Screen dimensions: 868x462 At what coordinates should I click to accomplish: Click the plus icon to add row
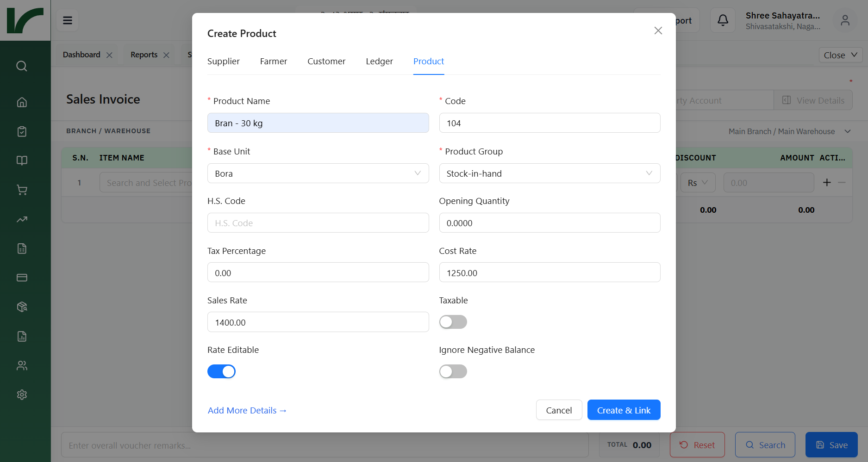pos(827,183)
